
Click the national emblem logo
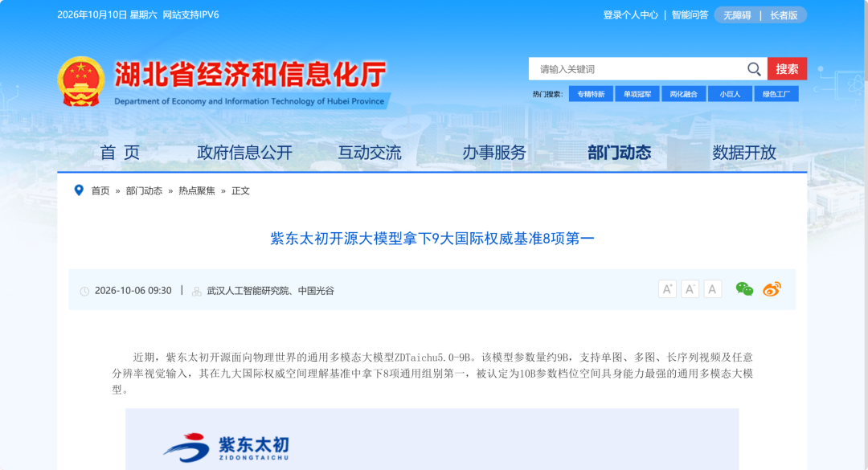[81, 81]
